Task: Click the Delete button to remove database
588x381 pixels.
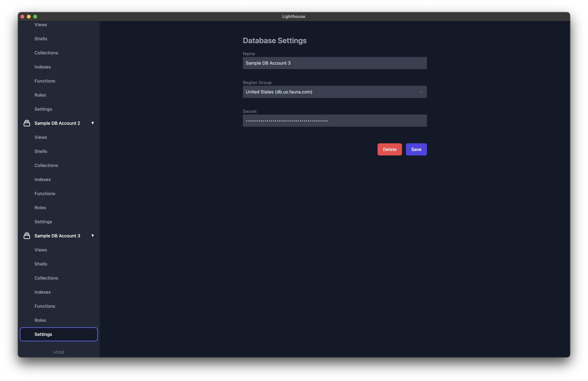Action: (x=389, y=149)
